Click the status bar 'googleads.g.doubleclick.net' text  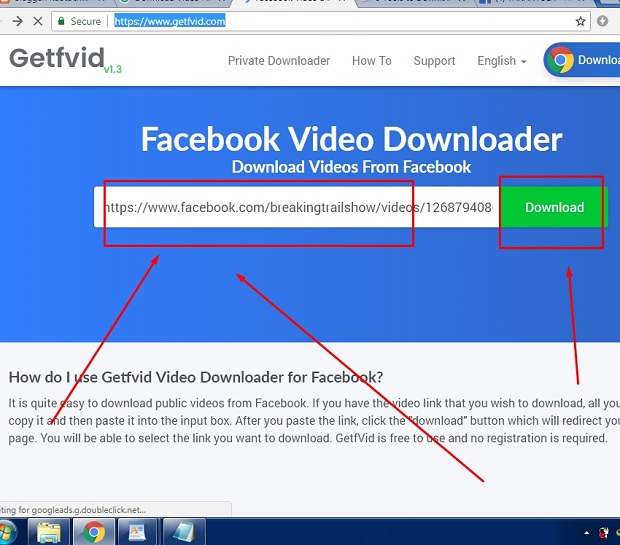click(x=89, y=510)
